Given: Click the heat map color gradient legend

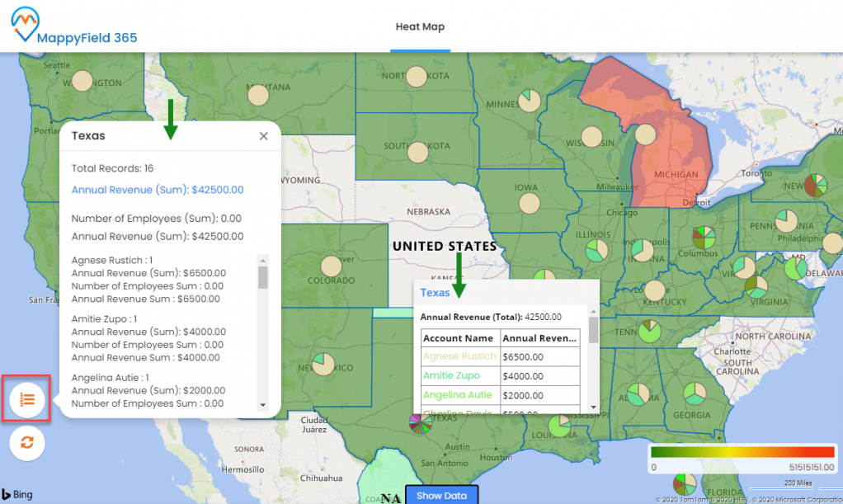Looking at the screenshot, I should point(742,453).
